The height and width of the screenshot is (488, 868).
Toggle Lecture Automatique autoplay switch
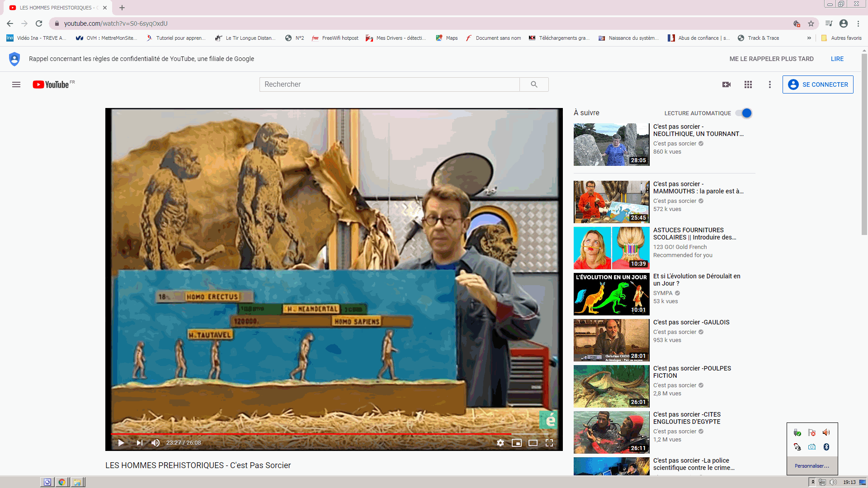[744, 113]
